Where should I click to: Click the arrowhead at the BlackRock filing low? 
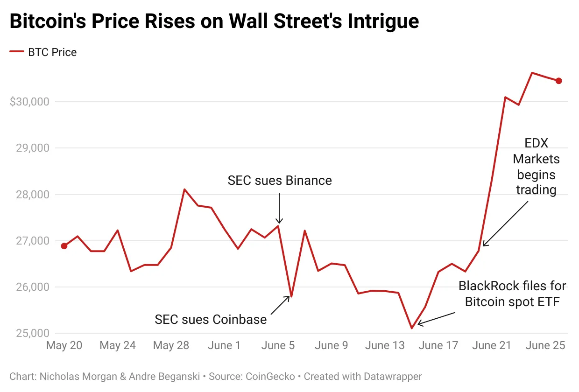[x=420, y=322]
